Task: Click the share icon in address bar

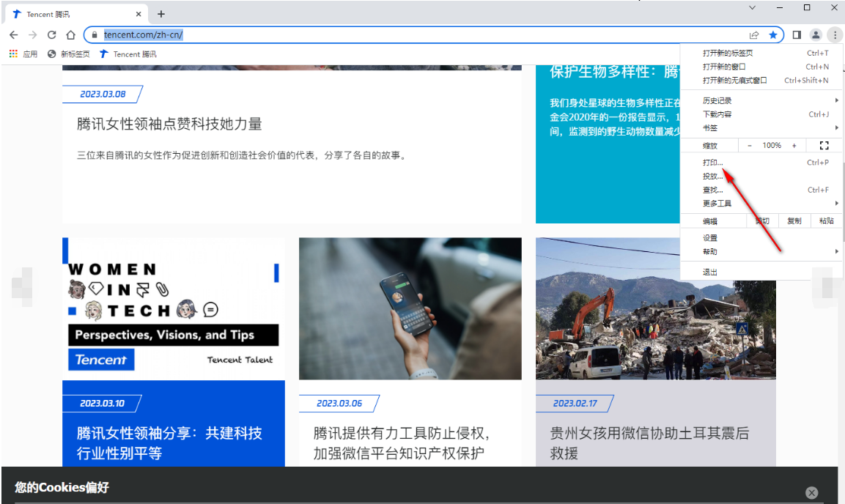Action: pyautogui.click(x=754, y=34)
